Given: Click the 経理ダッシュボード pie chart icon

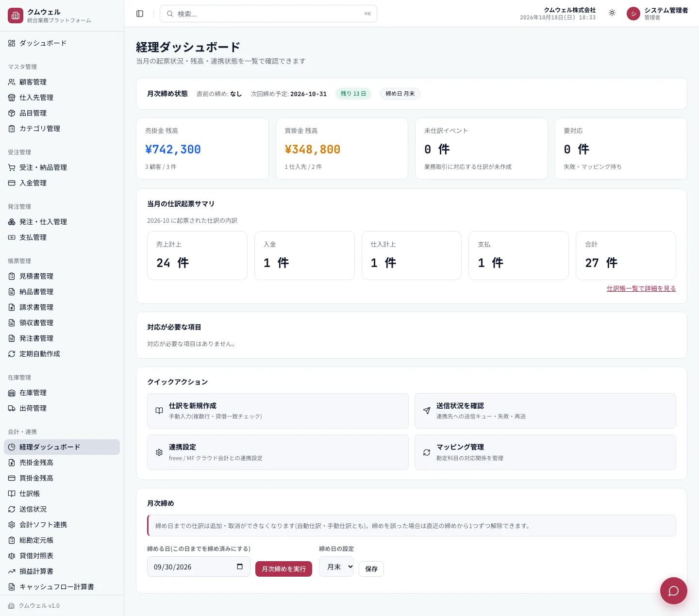Looking at the screenshot, I should tap(12, 447).
